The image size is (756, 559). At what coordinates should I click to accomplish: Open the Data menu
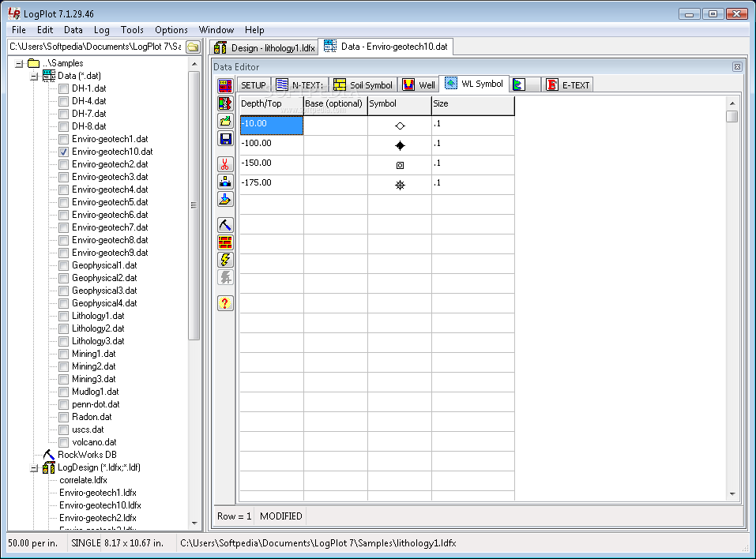[x=73, y=30]
